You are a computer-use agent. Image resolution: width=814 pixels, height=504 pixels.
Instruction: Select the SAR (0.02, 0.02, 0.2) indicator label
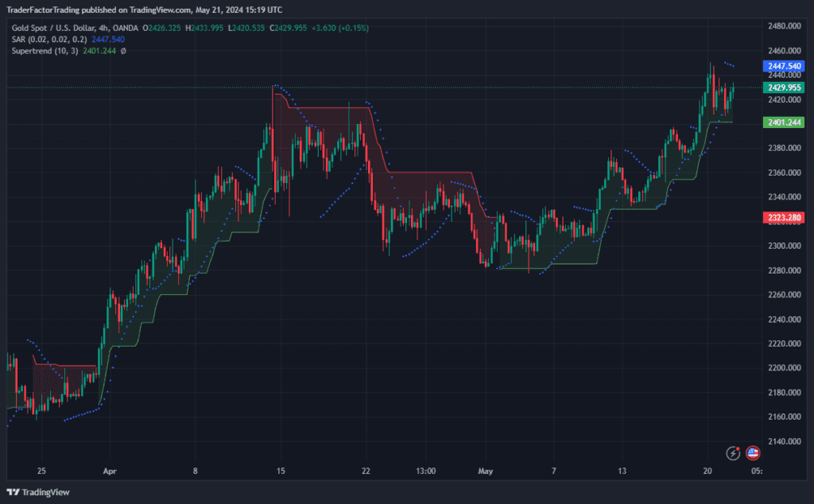click(x=49, y=40)
